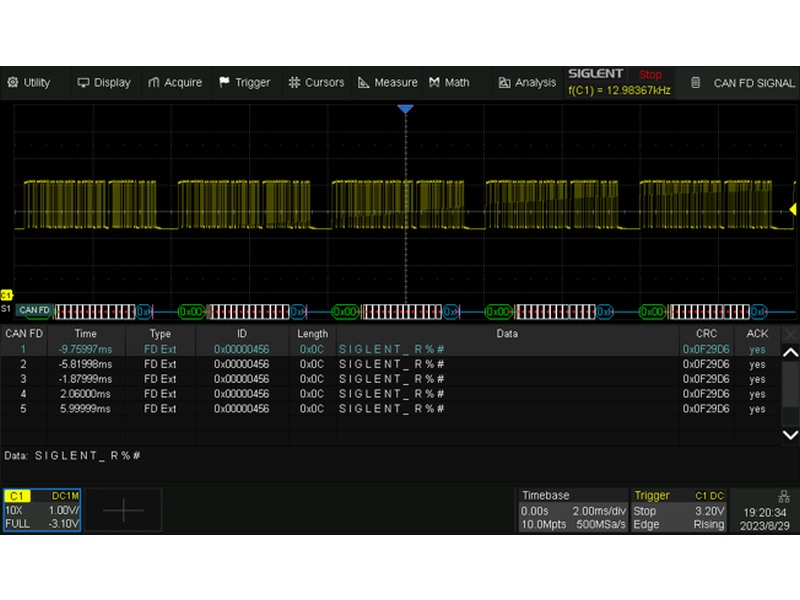Click the red Stop status indicator
Image resolution: width=800 pixels, height=600 pixels.
(650, 75)
